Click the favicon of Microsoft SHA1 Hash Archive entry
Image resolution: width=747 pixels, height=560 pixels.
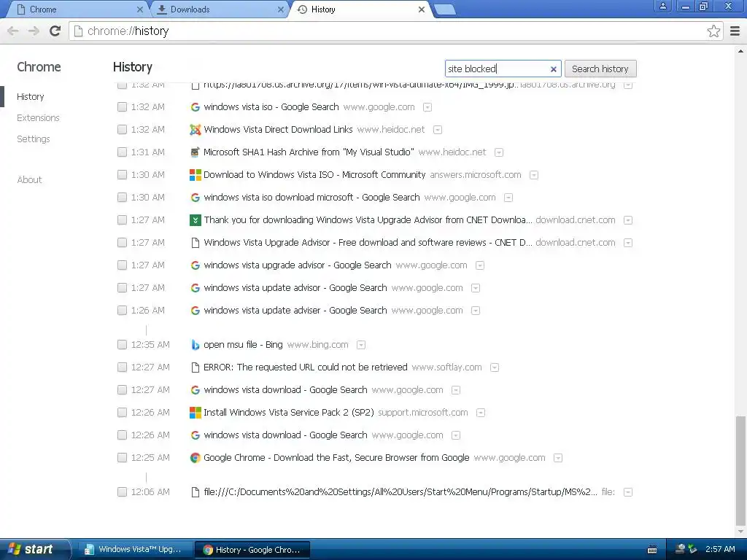pos(196,152)
